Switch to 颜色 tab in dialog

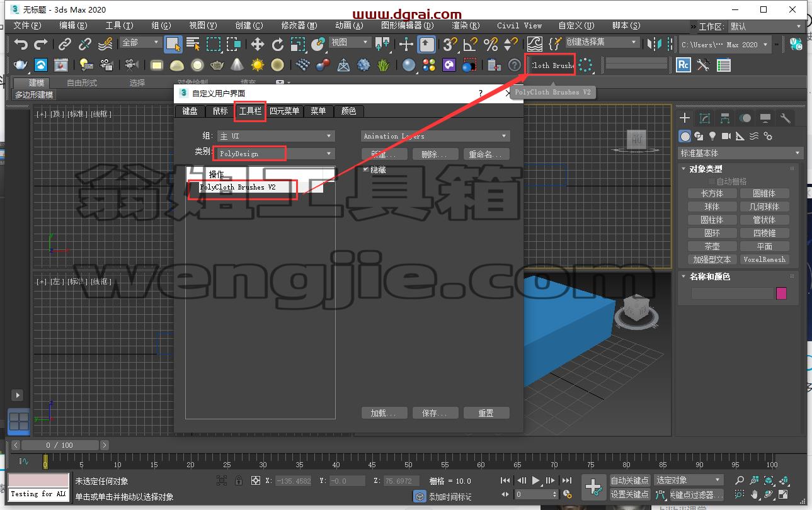pos(348,111)
